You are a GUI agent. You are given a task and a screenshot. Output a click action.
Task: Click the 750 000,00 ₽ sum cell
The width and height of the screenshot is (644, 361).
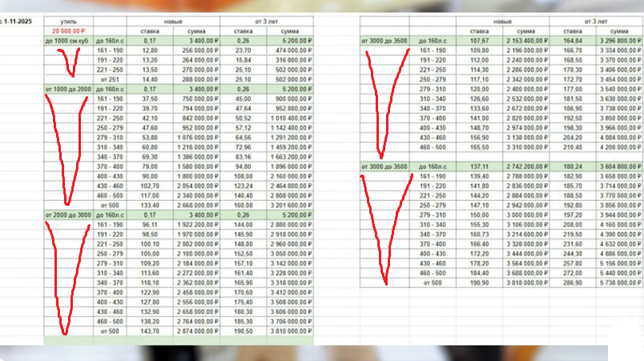[x=197, y=99]
